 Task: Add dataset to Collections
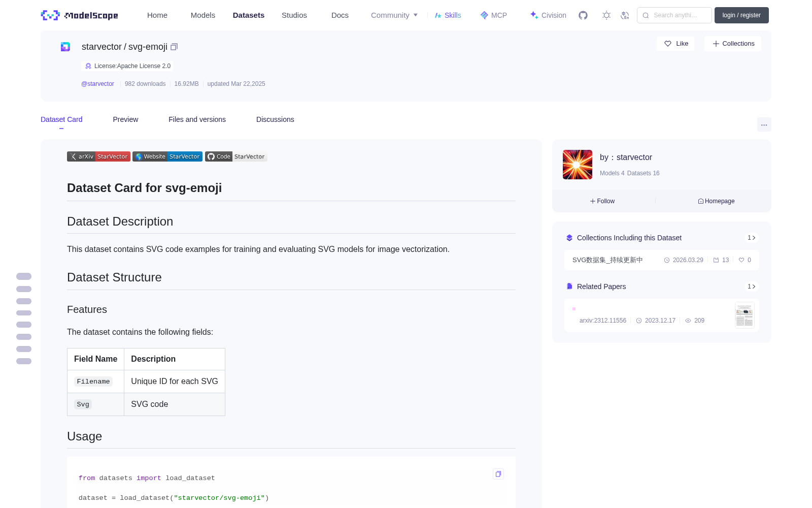733,44
